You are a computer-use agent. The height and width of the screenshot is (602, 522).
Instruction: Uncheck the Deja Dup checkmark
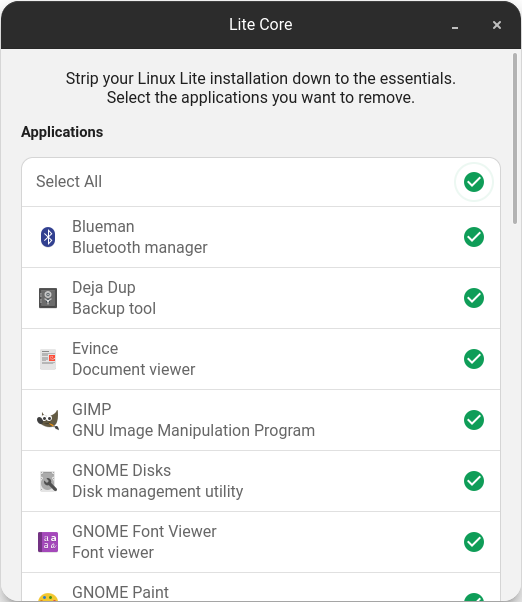(474, 298)
